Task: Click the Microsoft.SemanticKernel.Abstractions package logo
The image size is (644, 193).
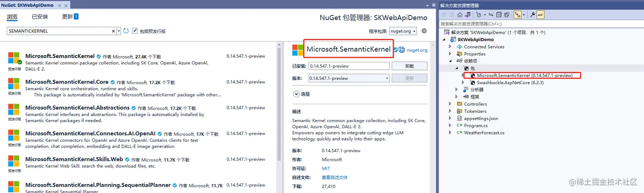Action: 14,110
